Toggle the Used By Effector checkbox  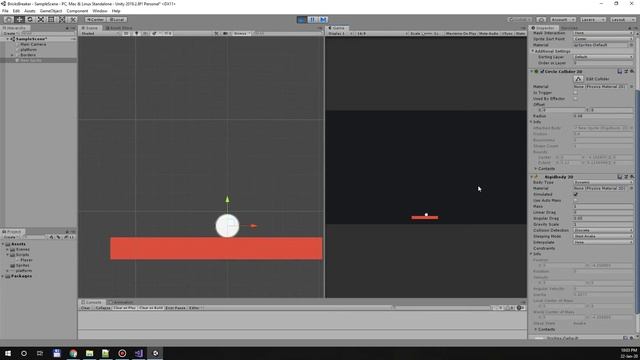click(576, 98)
